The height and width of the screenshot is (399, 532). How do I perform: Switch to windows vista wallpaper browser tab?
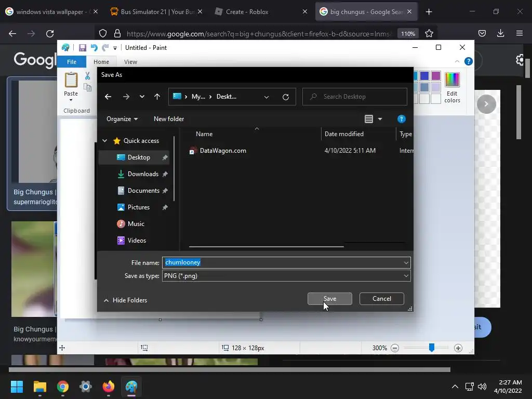click(x=51, y=12)
